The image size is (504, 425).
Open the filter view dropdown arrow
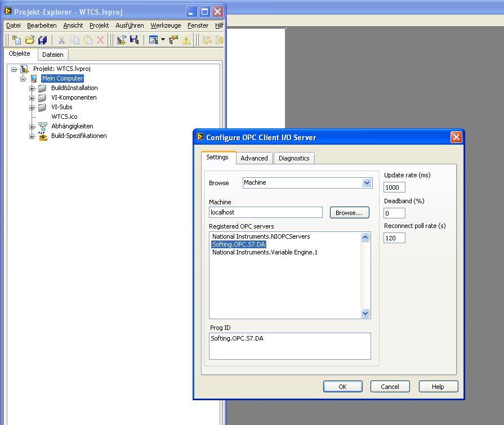tap(163, 39)
